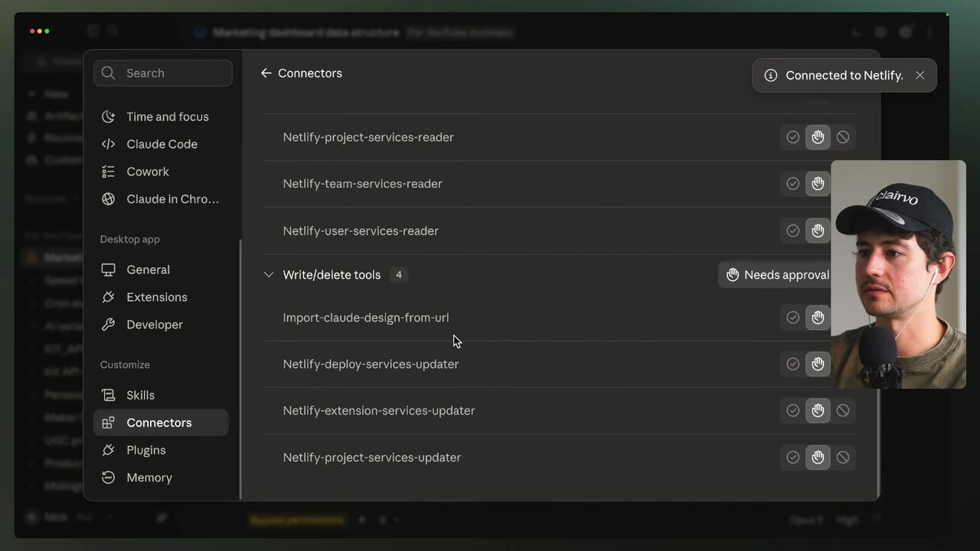Click the search magnifier icon in sidebar

point(109,73)
